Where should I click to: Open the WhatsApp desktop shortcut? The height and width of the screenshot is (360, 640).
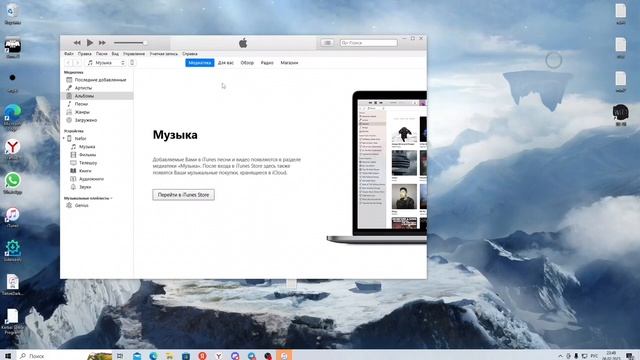click(13, 183)
